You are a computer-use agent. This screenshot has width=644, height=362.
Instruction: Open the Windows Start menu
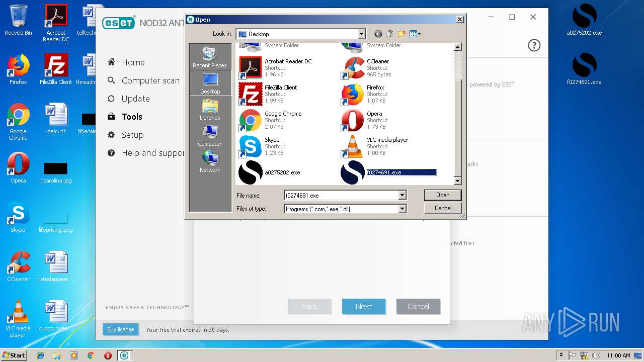[14, 355]
